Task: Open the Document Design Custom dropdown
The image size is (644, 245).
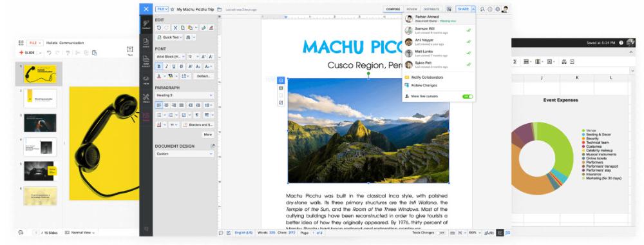Action: 185,153
